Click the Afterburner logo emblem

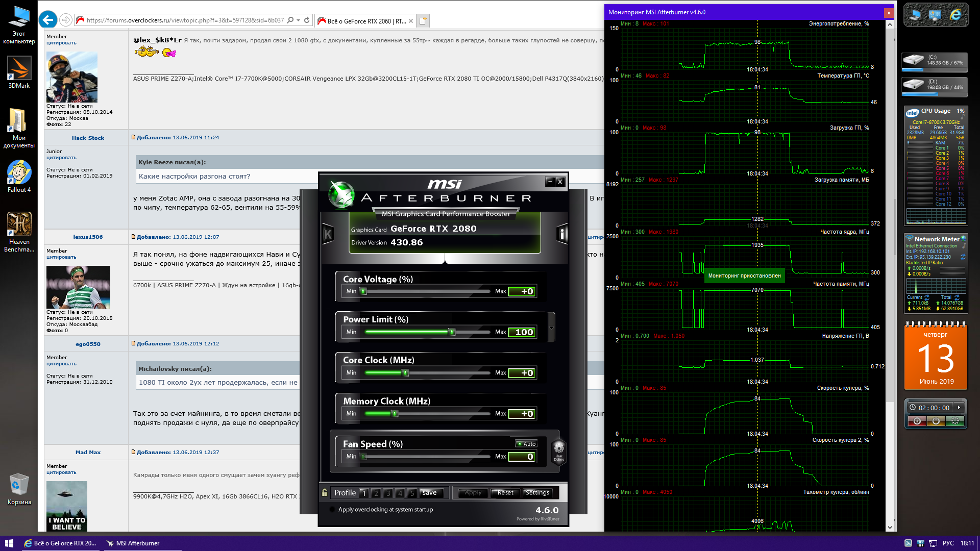341,194
